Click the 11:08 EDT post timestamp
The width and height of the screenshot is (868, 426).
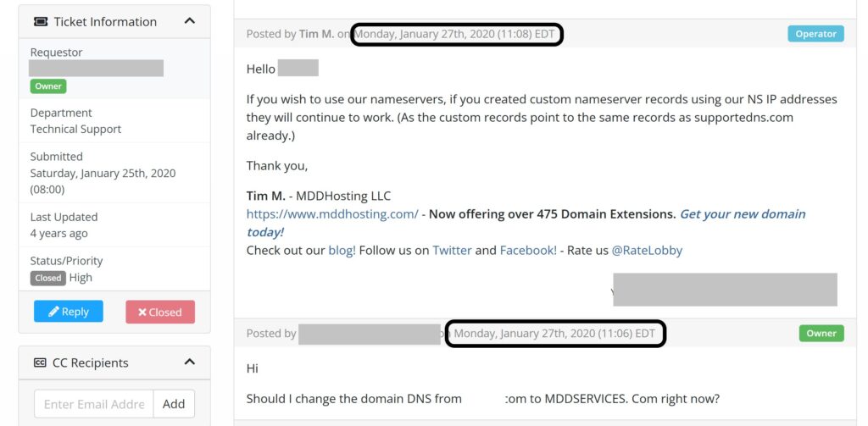point(457,34)
